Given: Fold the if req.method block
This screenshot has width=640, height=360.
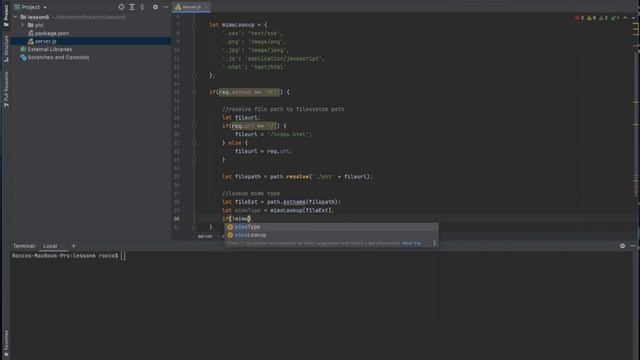Looking at the screenshot, I should coord(194,92).
